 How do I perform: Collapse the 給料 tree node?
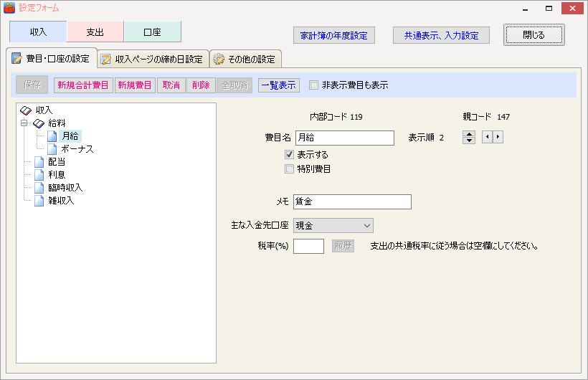24,123
